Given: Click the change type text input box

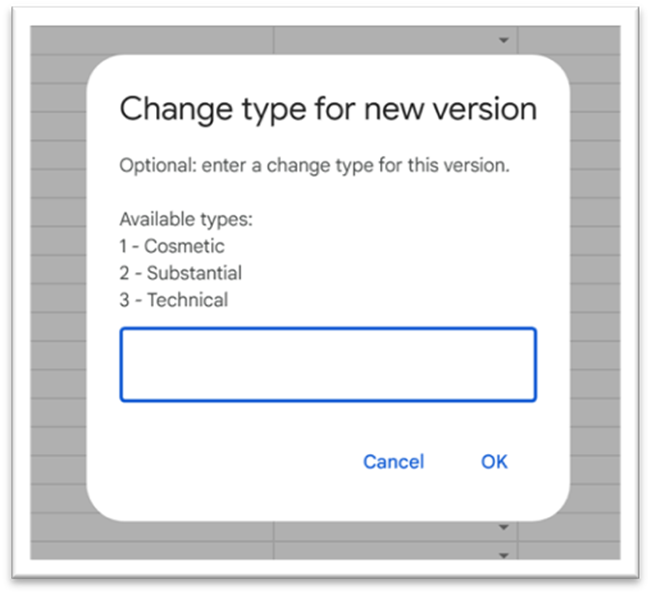Looking at the screenshot, I should pos(328,365).
